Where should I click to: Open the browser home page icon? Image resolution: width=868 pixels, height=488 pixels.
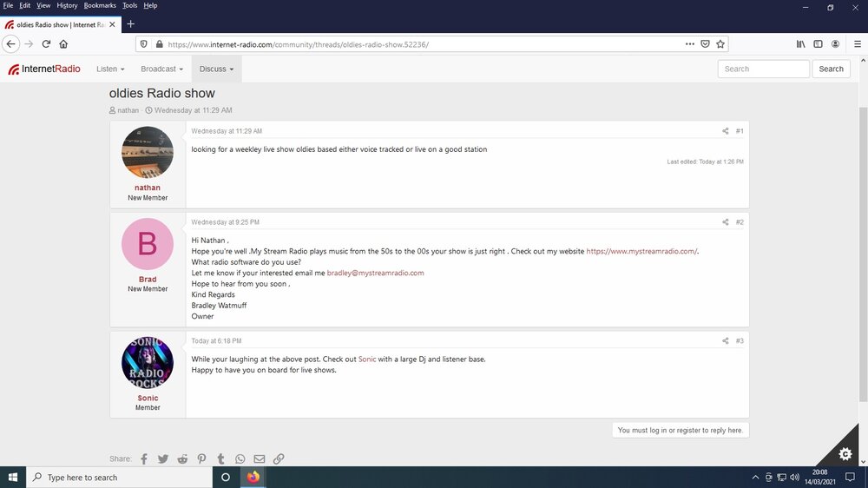63,44
